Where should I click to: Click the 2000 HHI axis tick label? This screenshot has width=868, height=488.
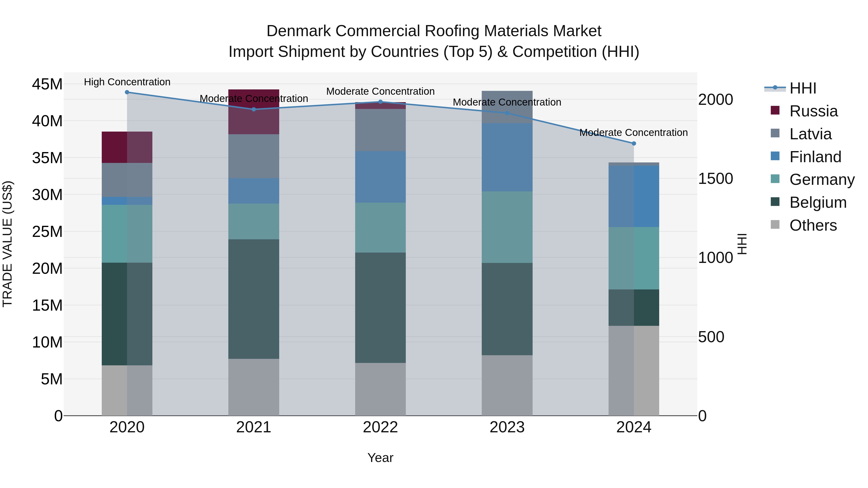point(716,100)
